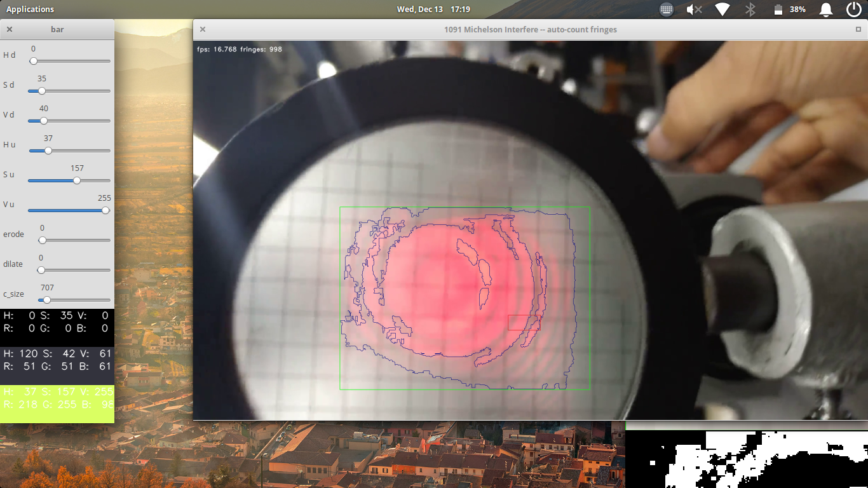Click the S u value 157
The image size is (868, 488).
[x=77, y=168]
